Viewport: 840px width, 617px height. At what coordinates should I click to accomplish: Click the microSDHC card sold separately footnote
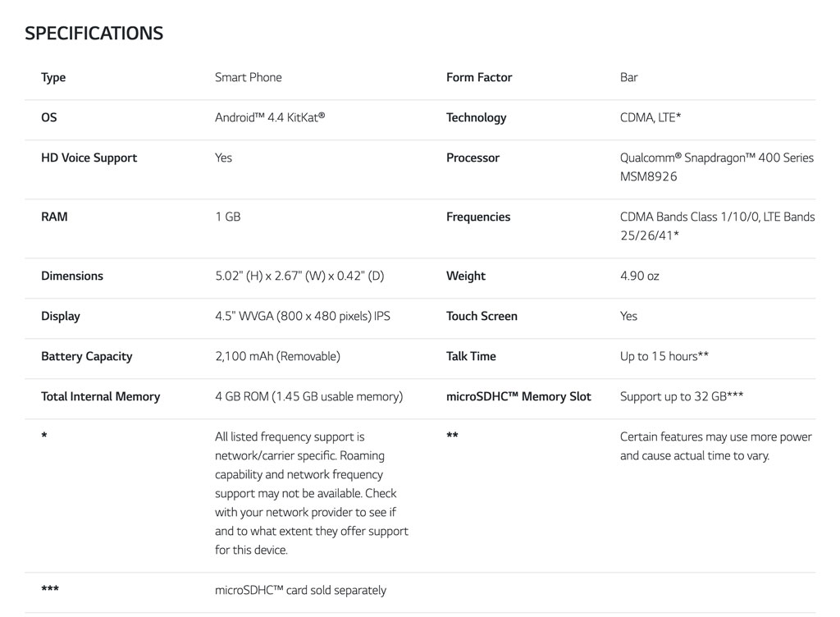pos(300,591)
